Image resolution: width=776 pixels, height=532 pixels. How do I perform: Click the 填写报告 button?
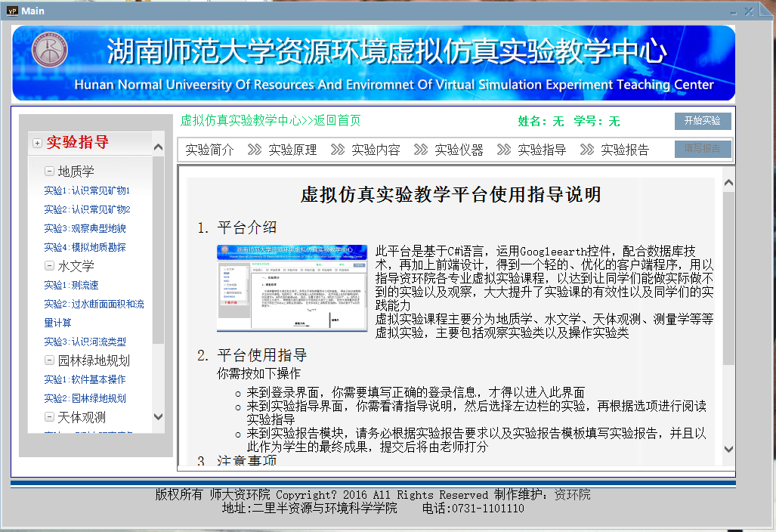click(x=702, y=148)
